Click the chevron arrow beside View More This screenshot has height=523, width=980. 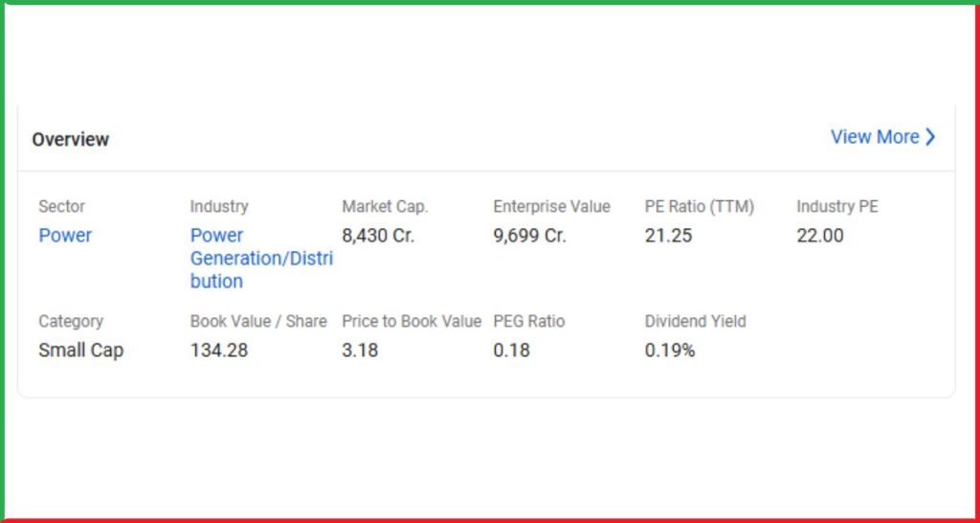(930, 137)
